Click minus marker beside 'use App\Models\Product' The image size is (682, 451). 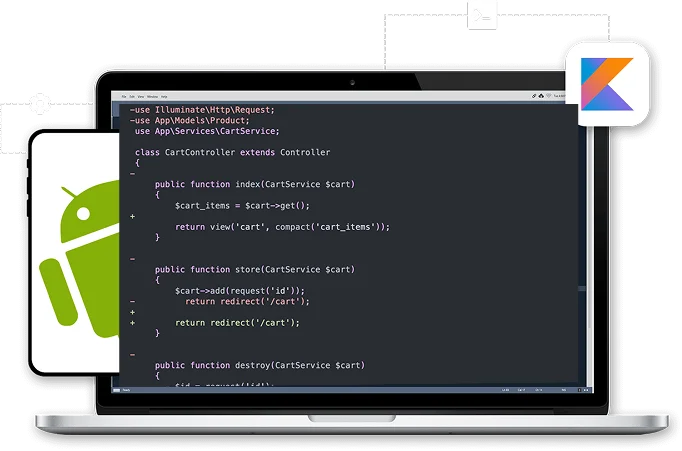point(132,120)
